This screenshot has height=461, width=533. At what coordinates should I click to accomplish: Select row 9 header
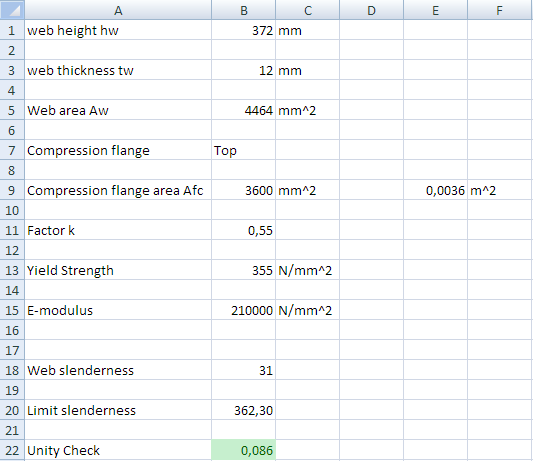point(12,190)
